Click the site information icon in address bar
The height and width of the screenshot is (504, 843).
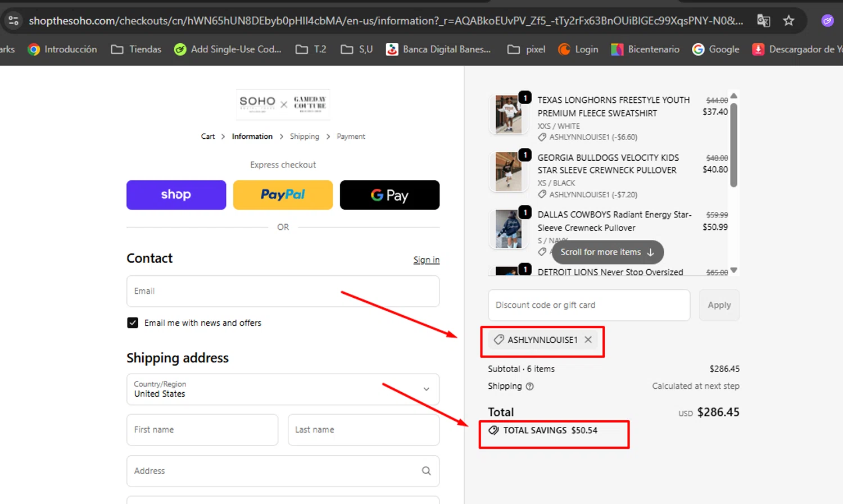13,21
